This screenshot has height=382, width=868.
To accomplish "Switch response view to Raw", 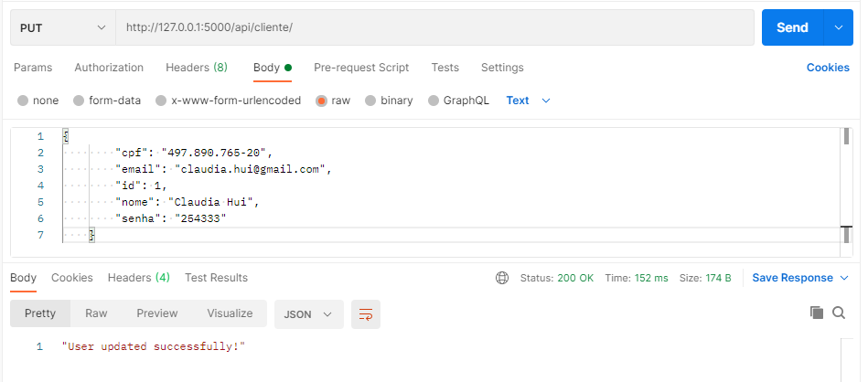I will (x=96, y=313).
